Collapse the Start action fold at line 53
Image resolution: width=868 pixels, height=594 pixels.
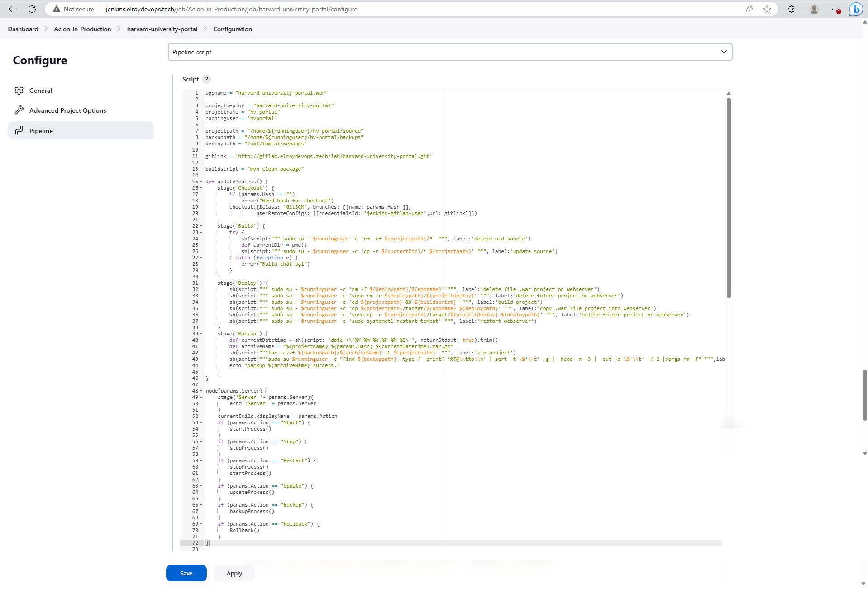point(201,423)
